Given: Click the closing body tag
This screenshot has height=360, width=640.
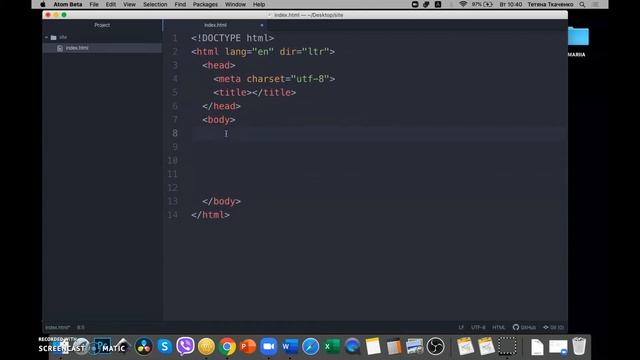Looking at the screenshot, I should tap(221, 202).
